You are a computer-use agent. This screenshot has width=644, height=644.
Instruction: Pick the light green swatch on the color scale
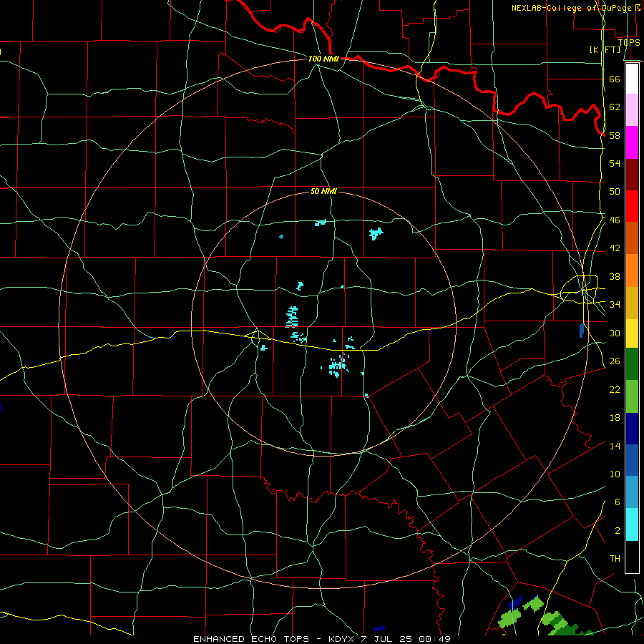tap(632, 396)
